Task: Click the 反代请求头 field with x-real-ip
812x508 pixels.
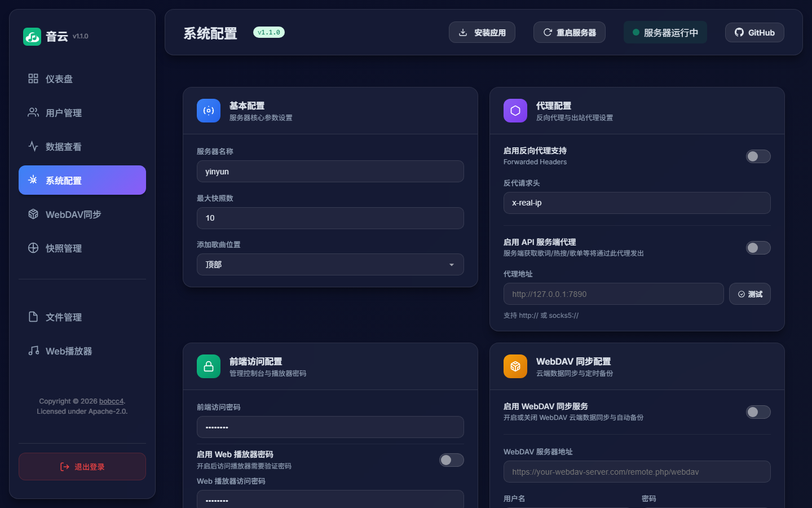Action: coord(637,203)
